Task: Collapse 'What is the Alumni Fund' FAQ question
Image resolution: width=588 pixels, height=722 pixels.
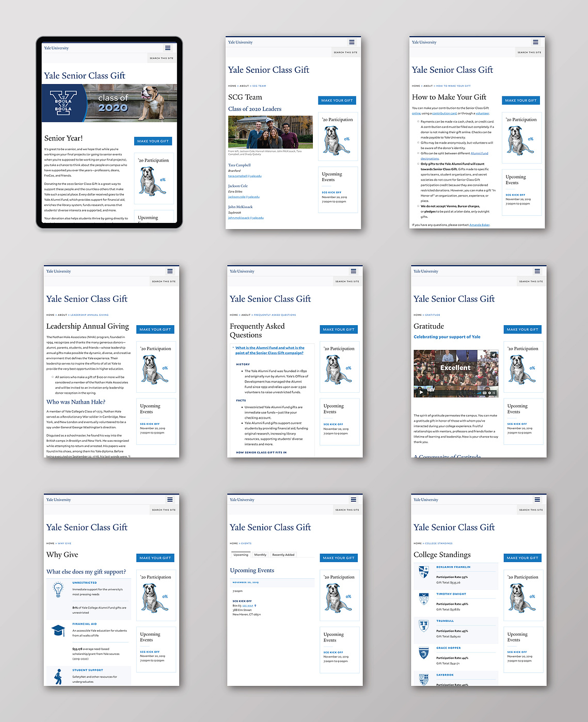Action: 269,350
